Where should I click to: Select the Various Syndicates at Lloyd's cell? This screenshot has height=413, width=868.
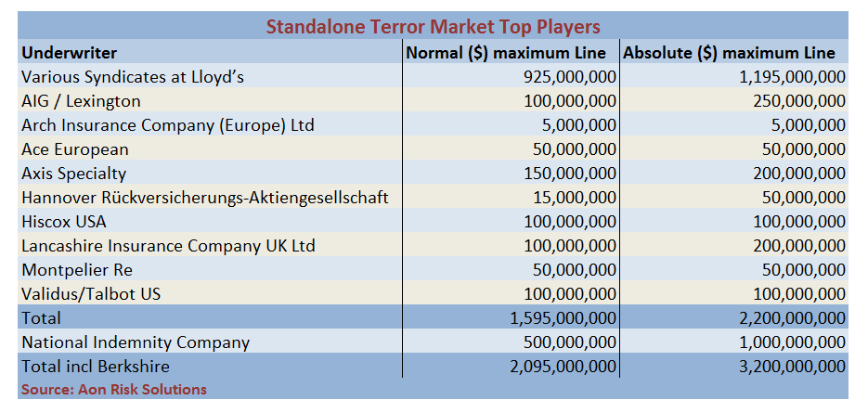pyautogui.click(x=133, y=76)
